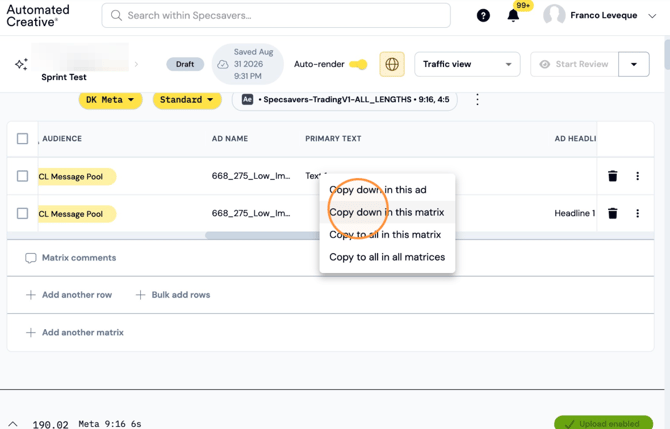Click Franco Leveque profile avatar
Screen dimensions: 670x429
554,16
